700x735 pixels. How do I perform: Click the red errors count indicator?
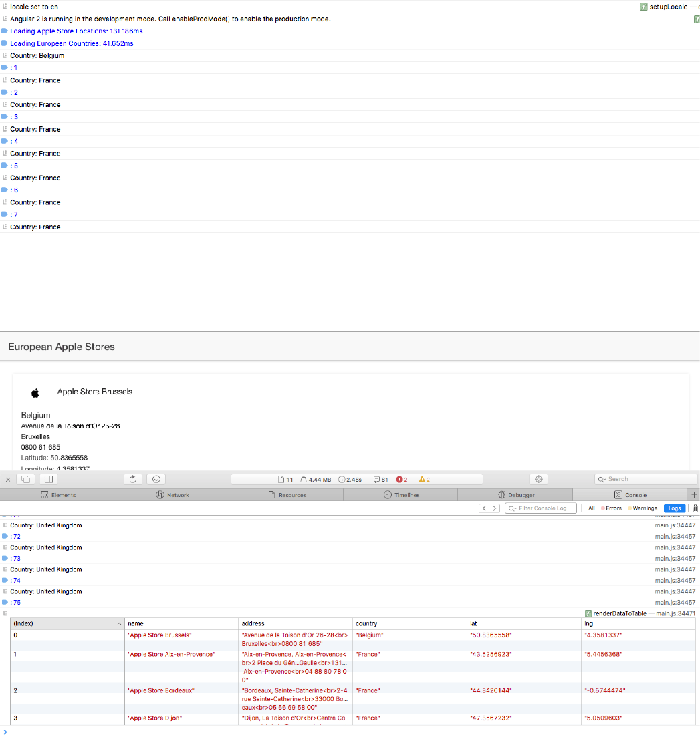(x=402, y=480)
